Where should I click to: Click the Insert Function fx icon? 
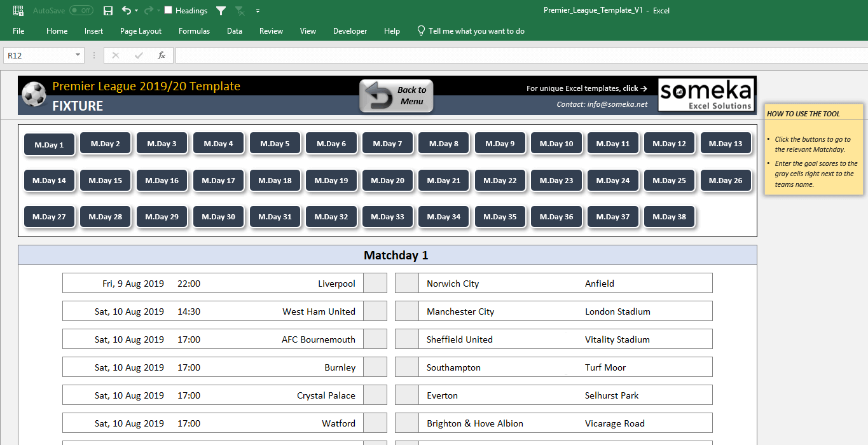click(162, 55)
